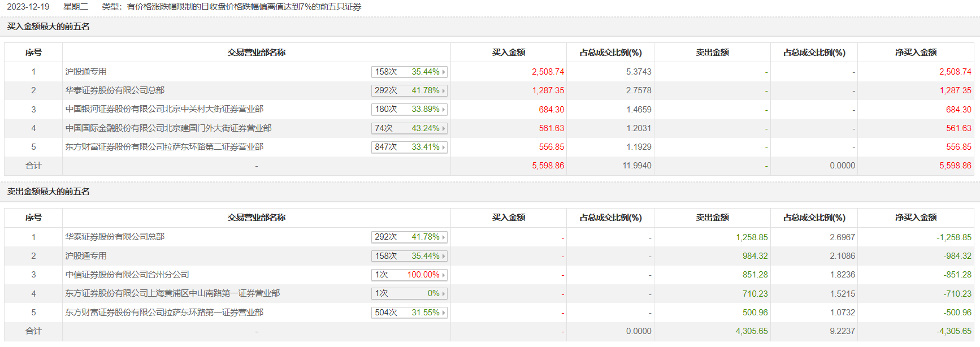Expand the 1次 0% stats box
The image size is (980, 347).
click(409, 294)
